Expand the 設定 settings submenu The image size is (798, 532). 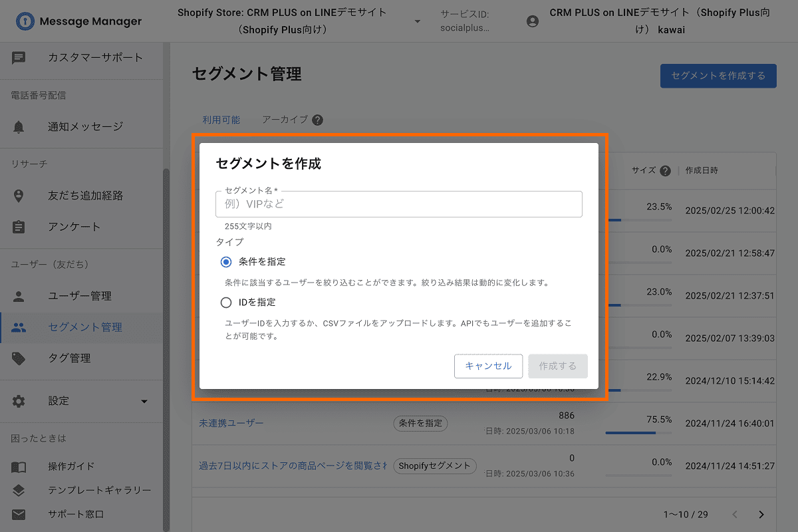[x=144, y=400]
